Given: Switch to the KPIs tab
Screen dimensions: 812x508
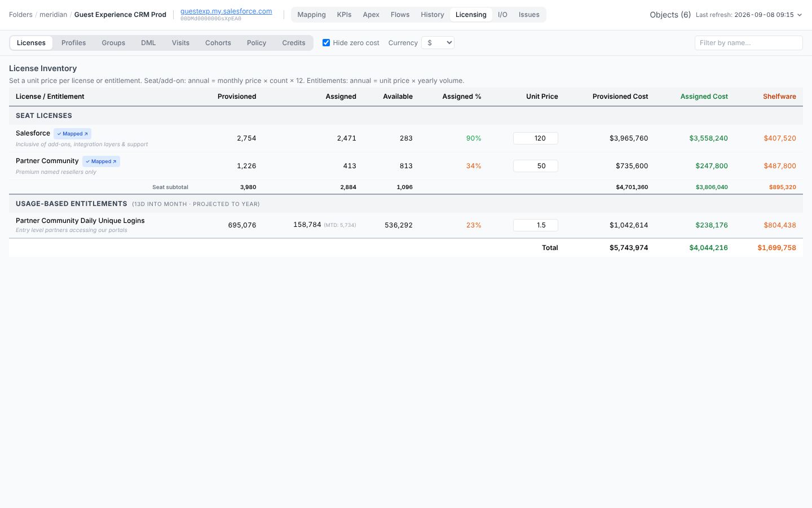Looking at the screenshot, I should 344,15.
